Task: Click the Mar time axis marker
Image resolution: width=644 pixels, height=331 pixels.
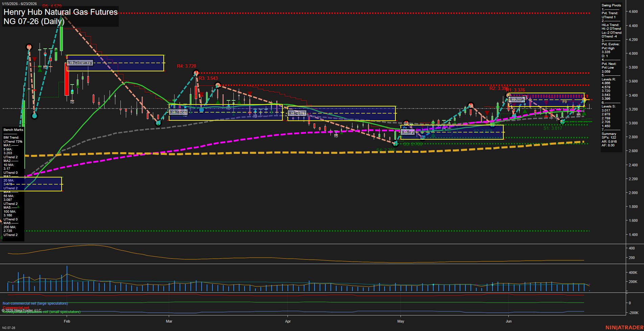Action: [x=169, y=321]
